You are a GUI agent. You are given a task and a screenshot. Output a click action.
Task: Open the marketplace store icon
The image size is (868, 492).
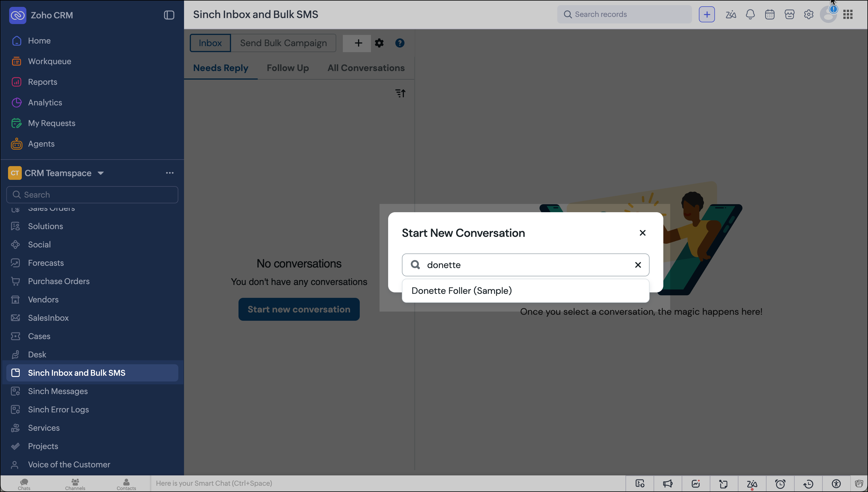click(789, 15)
